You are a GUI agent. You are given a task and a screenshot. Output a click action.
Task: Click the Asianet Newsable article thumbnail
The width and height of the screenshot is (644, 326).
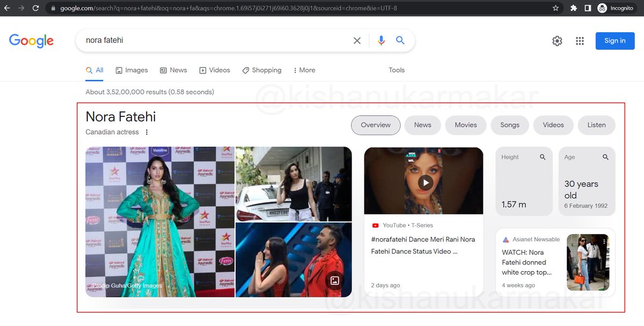pos(588,262)
